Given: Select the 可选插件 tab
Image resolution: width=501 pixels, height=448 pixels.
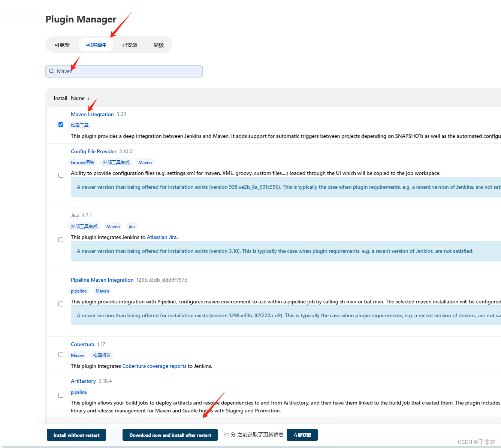Looking at the screenshot, I should (x=96, y=45).
